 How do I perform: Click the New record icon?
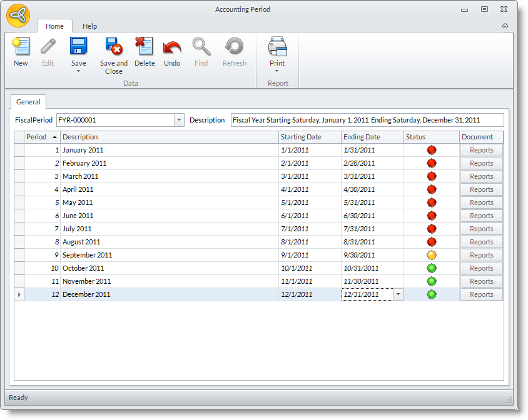pos(21,47)
